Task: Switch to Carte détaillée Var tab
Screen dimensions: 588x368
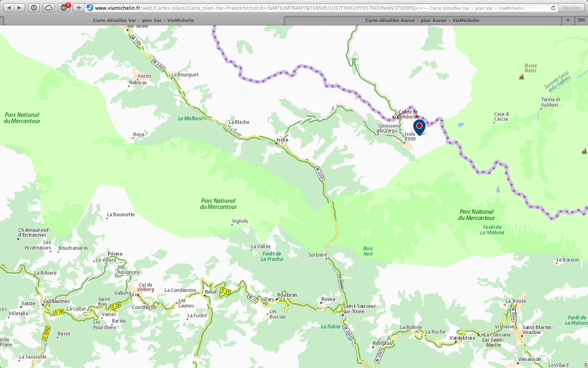Action: [x=143, y=20]
